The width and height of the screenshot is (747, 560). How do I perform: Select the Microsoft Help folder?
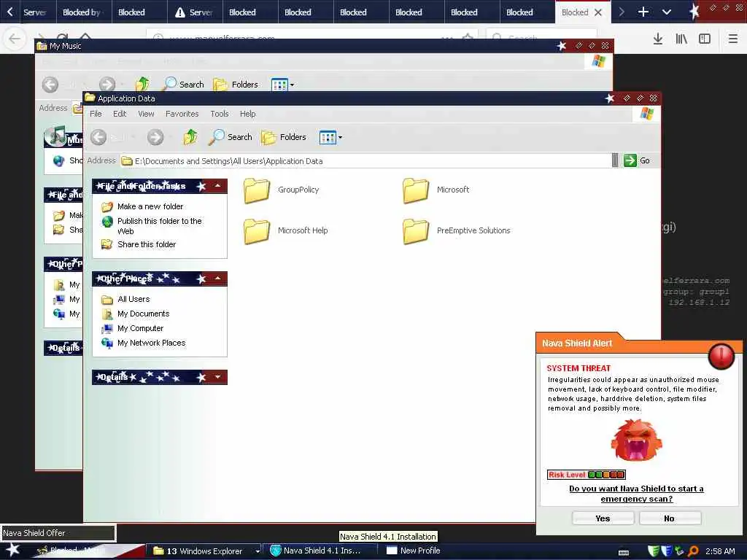[x=286, y=231]
